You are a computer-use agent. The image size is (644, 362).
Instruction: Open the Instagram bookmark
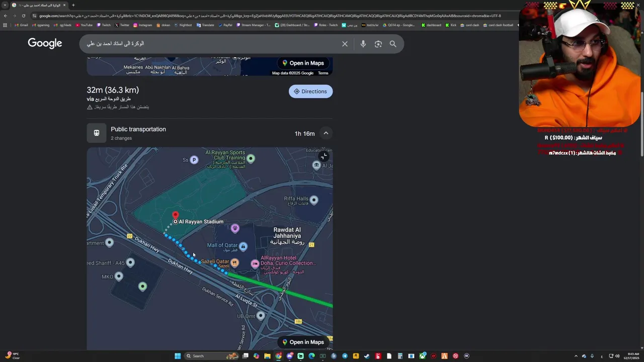click(143, 25)
